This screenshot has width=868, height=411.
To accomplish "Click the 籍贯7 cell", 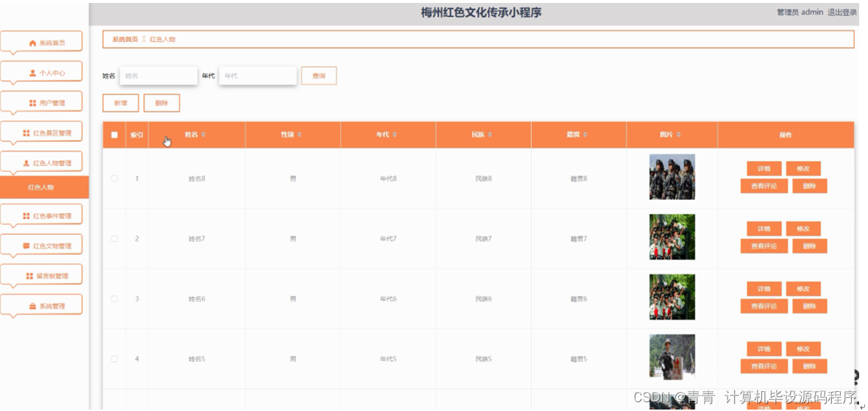I will pyautogui.click(x=578, y=239).
